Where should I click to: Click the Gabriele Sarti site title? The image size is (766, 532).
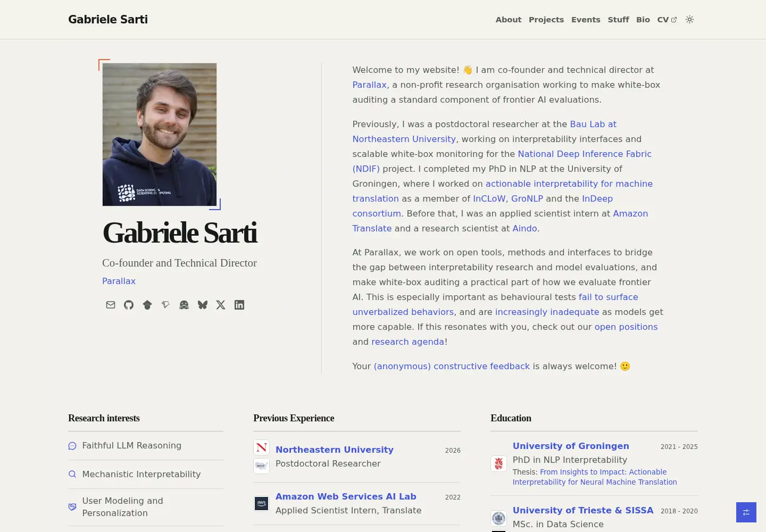(108, 20)
